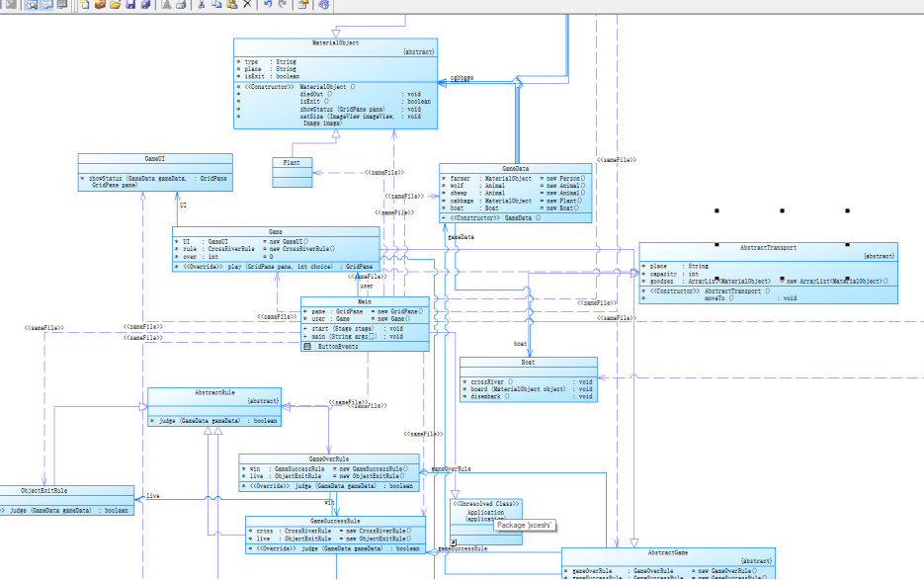The height and width of the screenshot is (580, 924).
Task: Open the package box icon in the toolbar
Action: tap(100, 4)
